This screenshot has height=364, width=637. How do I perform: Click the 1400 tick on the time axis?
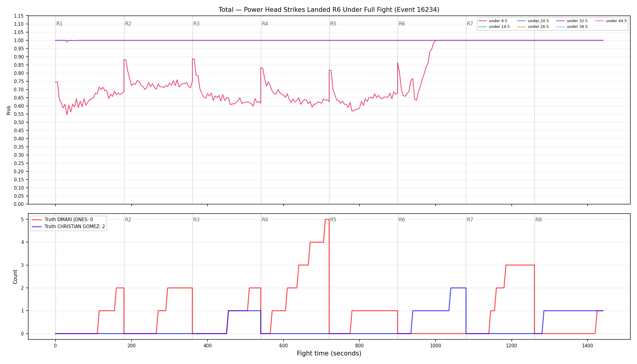click(x=588, y=345)
